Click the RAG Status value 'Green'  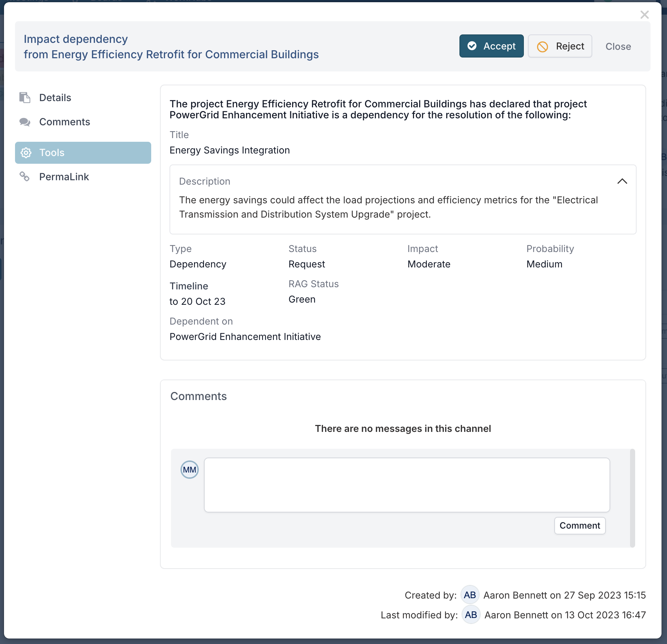click(302, 299)
